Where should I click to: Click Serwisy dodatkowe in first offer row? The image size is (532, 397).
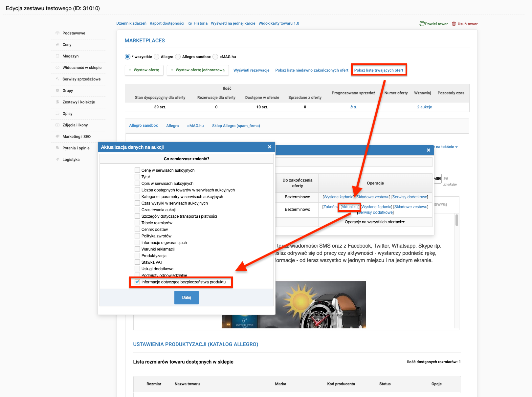[x=410, y=197]
